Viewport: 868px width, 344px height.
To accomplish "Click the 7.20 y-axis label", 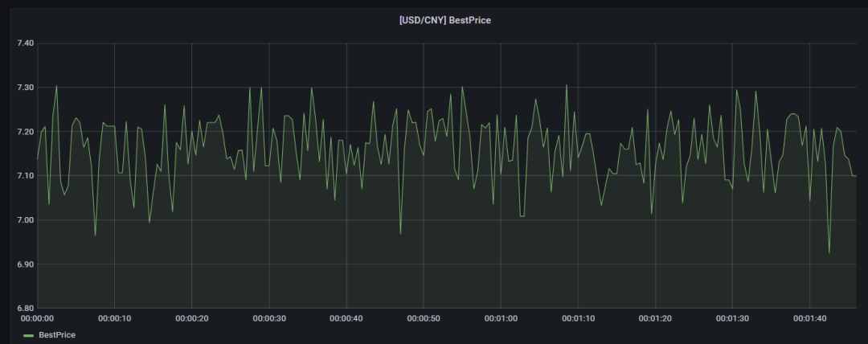I will [26, 132].
